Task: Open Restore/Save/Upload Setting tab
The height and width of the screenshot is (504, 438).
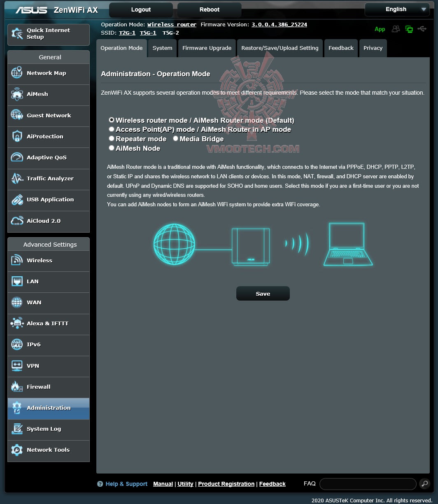Action: coord(280,48)
